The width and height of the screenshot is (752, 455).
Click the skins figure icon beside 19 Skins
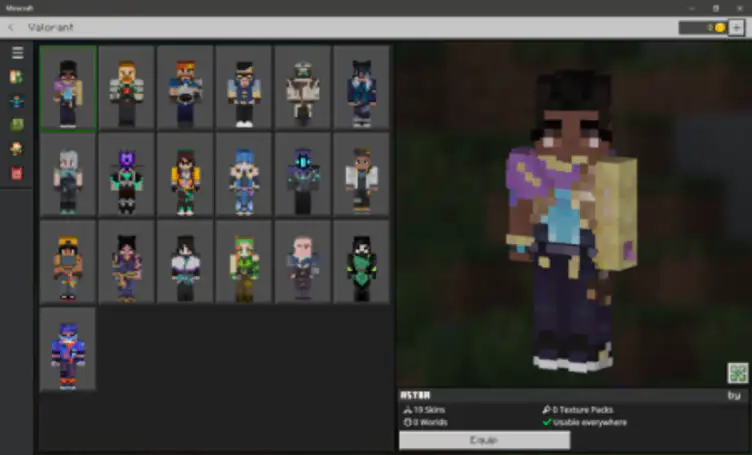click(x=407, y=409)
